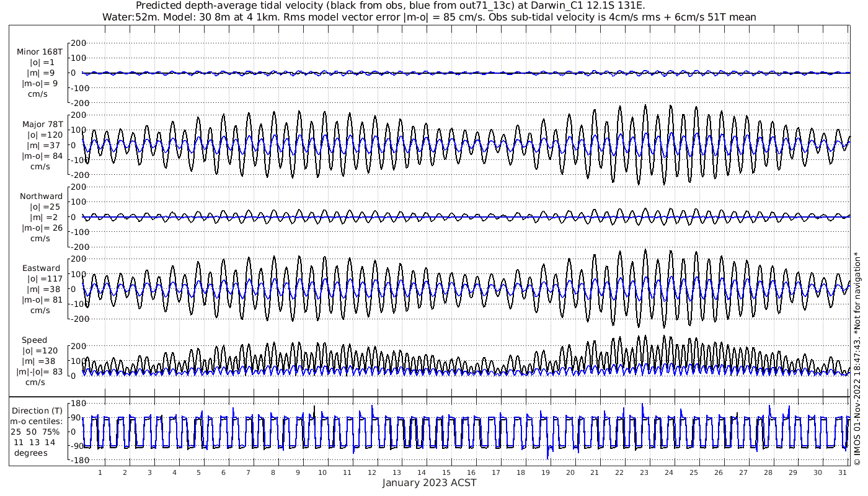Select the 'Major 78T' panel label
The width and height of the screenshot is (868, 496).
(42, 124)
